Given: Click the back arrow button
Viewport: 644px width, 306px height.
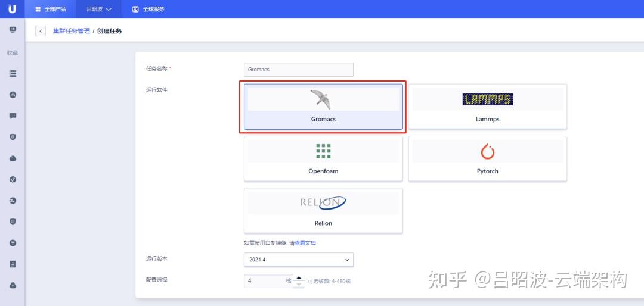Looking at the screenshot, I should (41, 31).
